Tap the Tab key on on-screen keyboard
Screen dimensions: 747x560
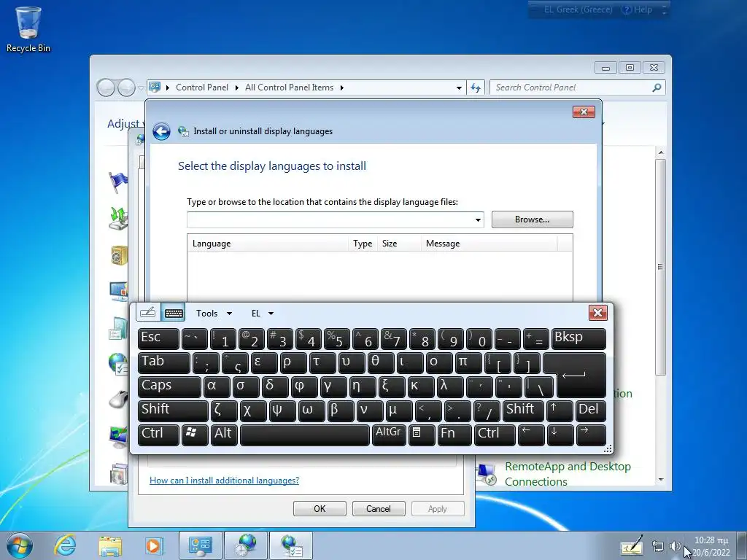pyautogui.click(x=164, y=363)
